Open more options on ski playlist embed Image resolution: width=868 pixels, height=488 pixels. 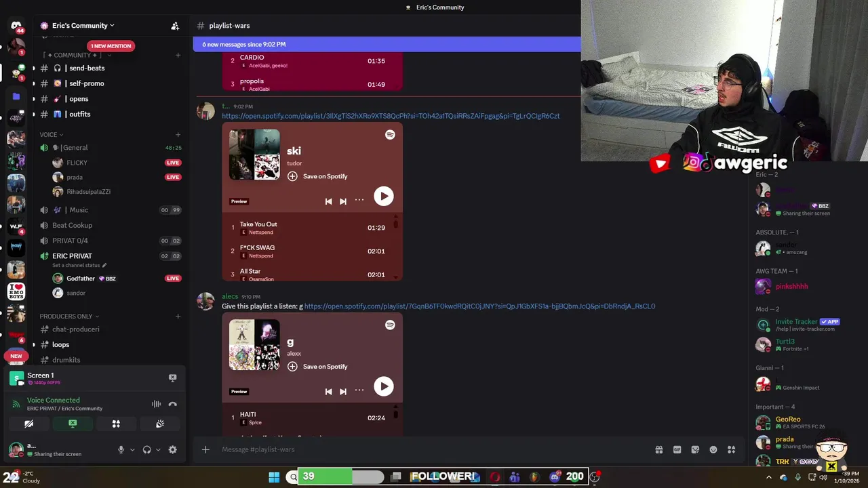[x=359, y=200]
